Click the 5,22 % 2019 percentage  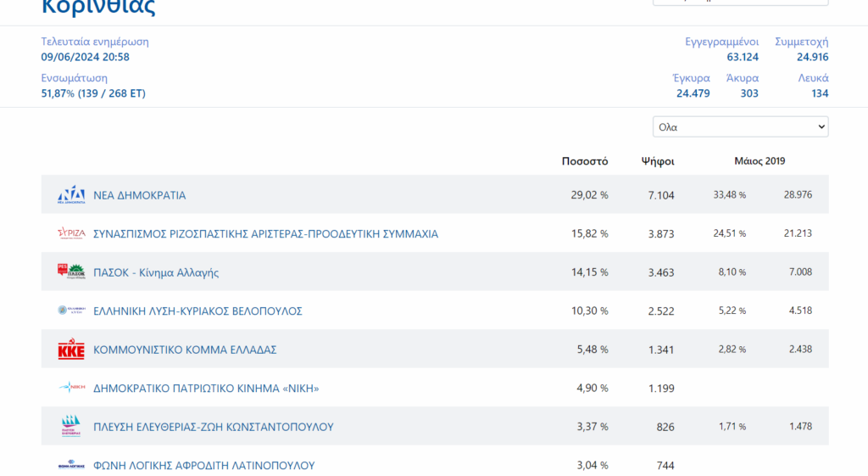coord(732,311)
